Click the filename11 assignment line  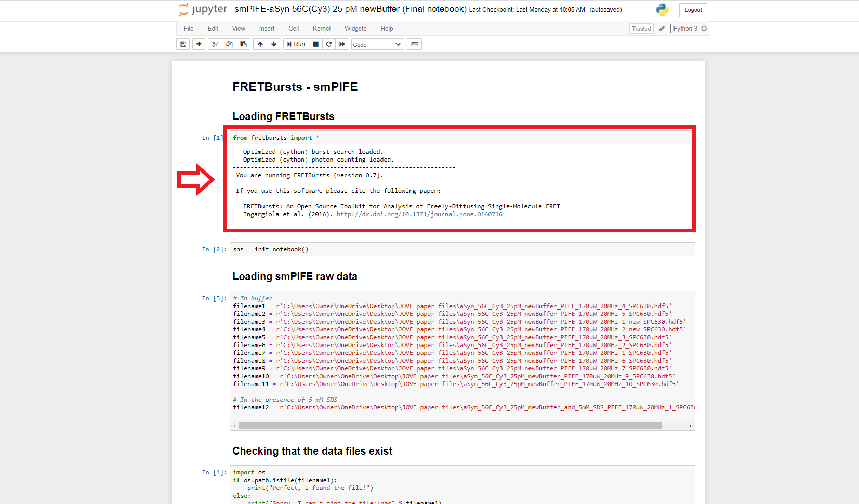pos(456,384)
